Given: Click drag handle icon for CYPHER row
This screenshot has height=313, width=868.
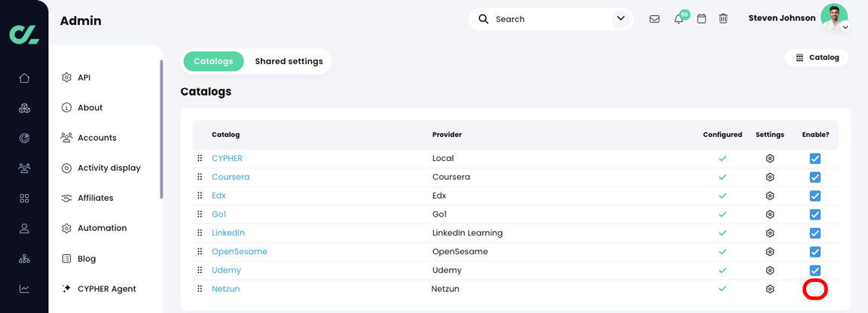Looking at the screenshot, I should pyautogui.click(x=200, y=159).
